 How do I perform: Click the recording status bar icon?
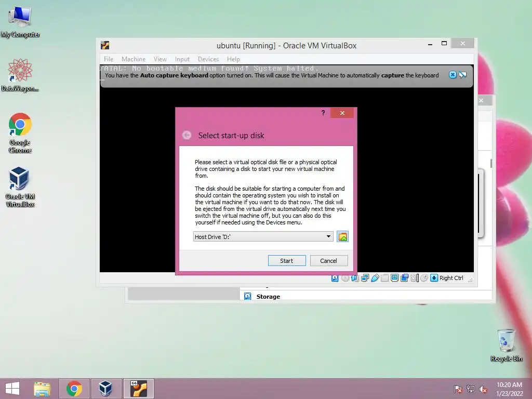coord(404,278)
